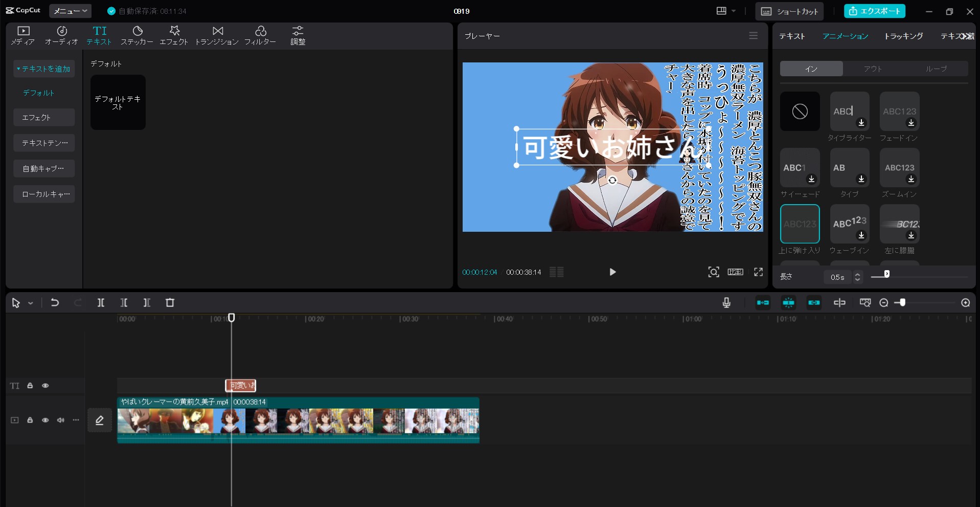The image size is (980, 507).
Task: Switch to the アニメーション tab
Action: click(845, 36)
